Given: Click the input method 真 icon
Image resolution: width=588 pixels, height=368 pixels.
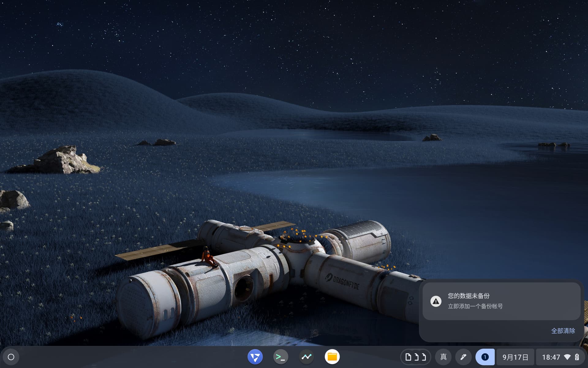Looking at the screenshot, I should pyautogui.click(x=443, y=357).
